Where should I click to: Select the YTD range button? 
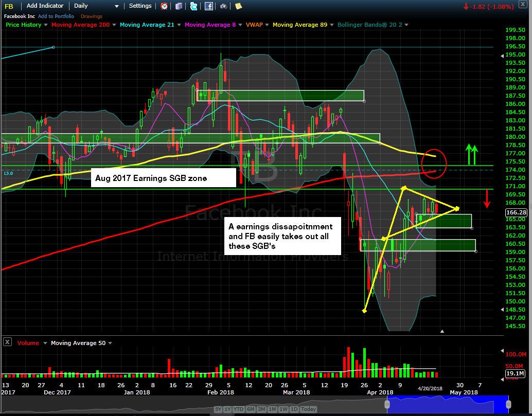tap(239, 409)
